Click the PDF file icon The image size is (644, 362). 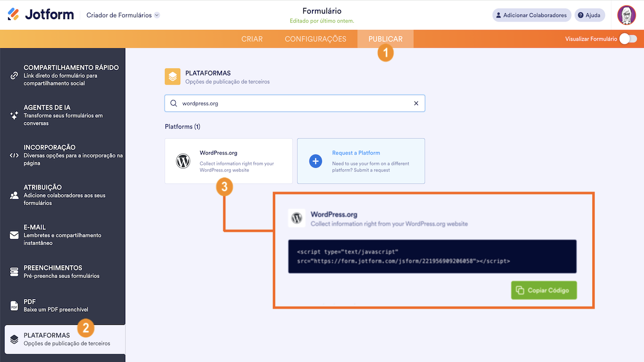14,306
